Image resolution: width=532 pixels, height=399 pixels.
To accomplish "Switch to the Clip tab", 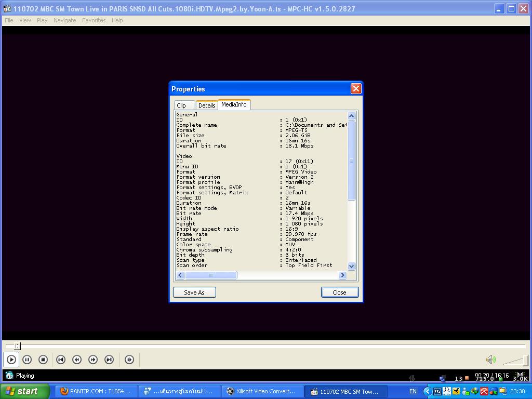I will tap(184, 105).
